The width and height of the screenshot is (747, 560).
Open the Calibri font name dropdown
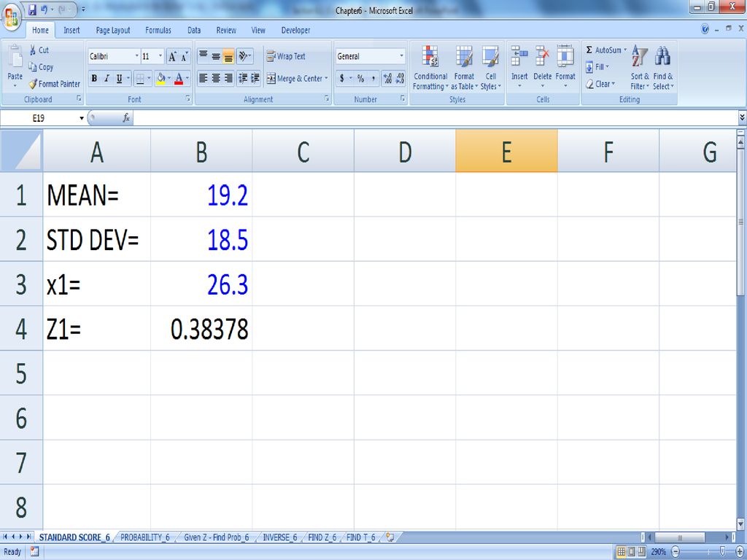[x=136, y=56]
